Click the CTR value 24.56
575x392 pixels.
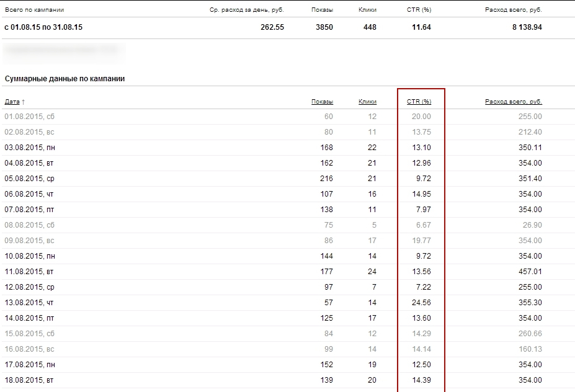(x=421, y=303)
